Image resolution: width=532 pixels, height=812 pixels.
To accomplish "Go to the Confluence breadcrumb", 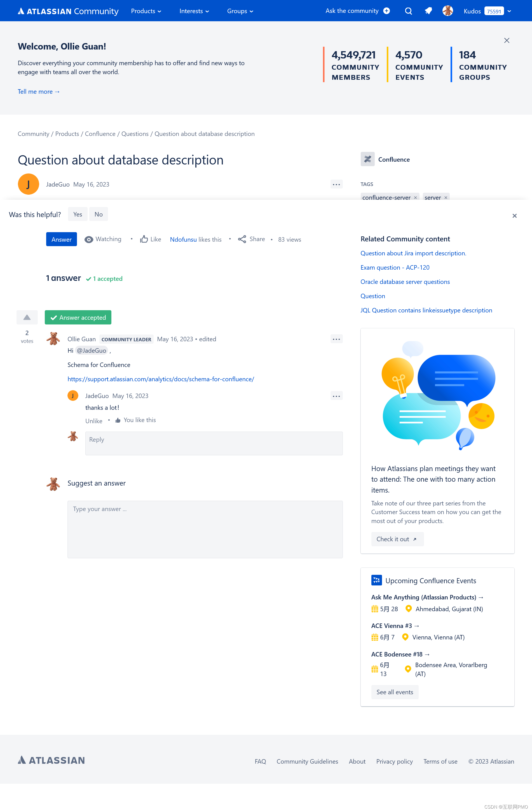I will [100, 134].
